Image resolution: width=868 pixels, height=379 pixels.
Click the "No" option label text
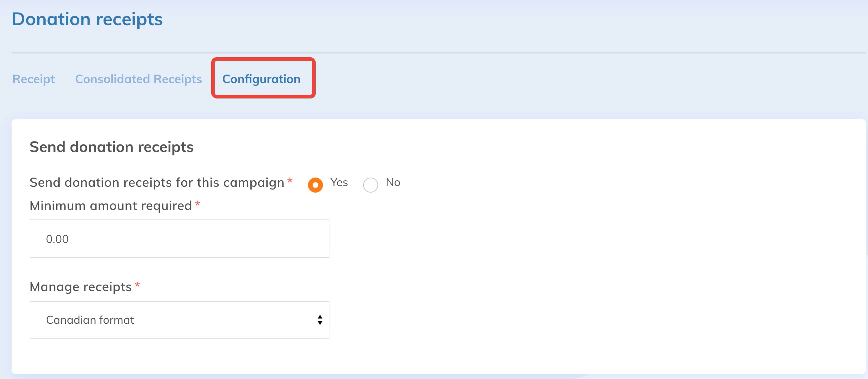393,182
